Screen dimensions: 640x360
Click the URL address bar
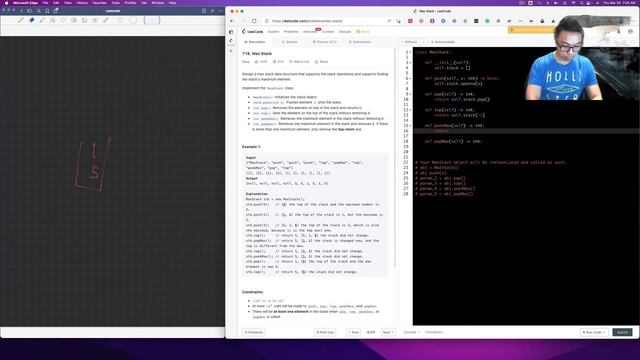[x=327, y=21]
